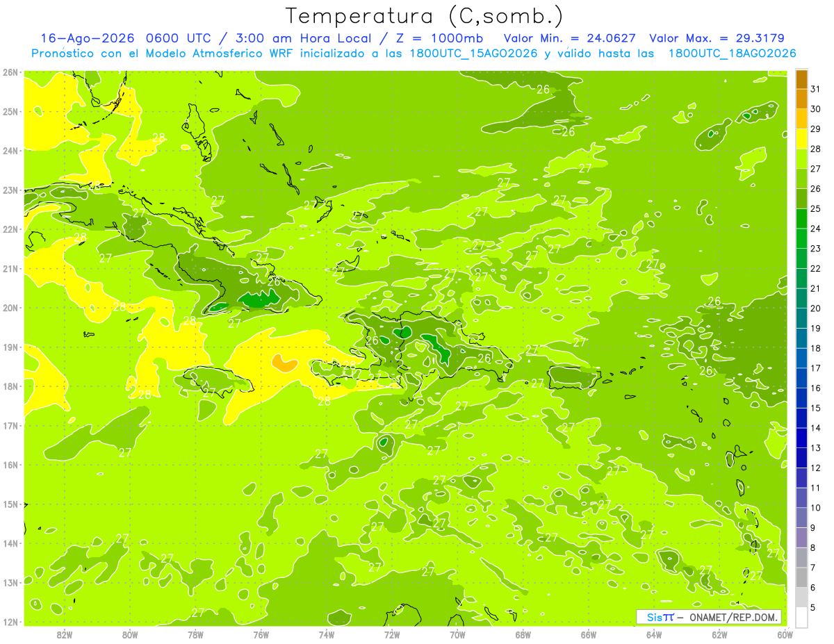Click the '72W' longitude axis label
The width and height of the screenshot is (834, 644).
(x=392, y=634)
